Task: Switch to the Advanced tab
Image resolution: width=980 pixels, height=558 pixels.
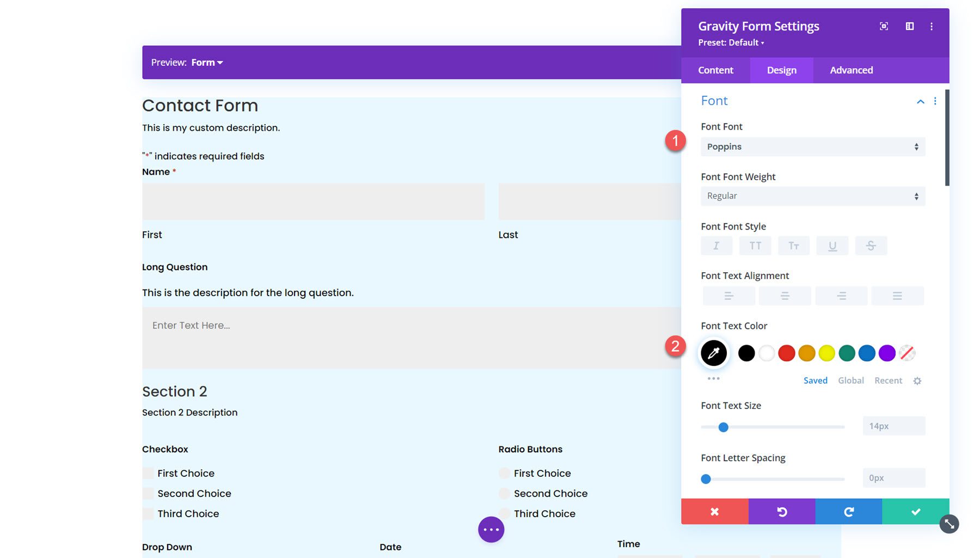Action: (x=850, y=70)
